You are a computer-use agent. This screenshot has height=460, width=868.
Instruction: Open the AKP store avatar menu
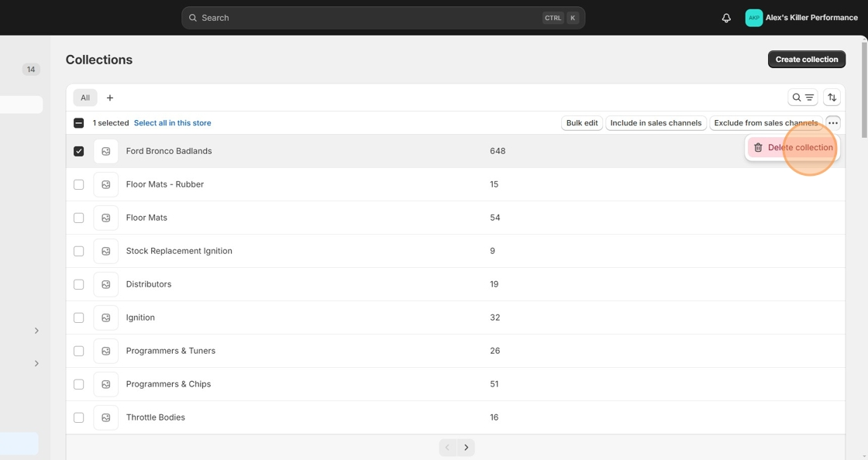coord(754,18)
